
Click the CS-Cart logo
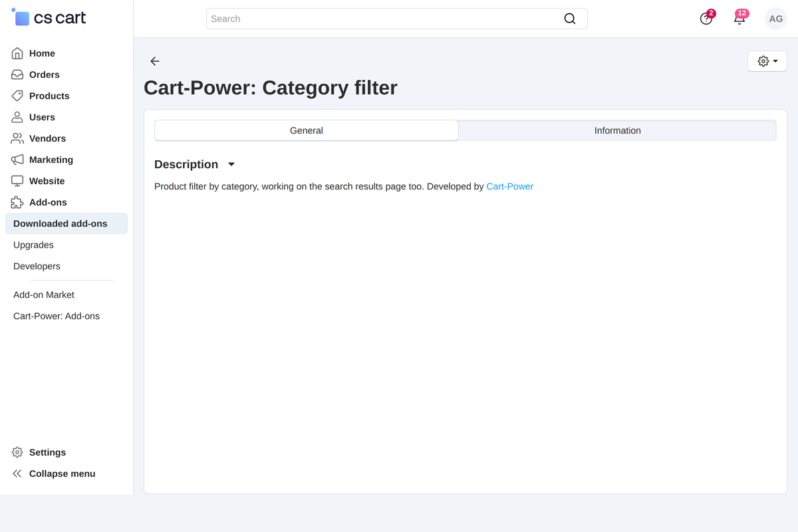click(x=49, y=18)
